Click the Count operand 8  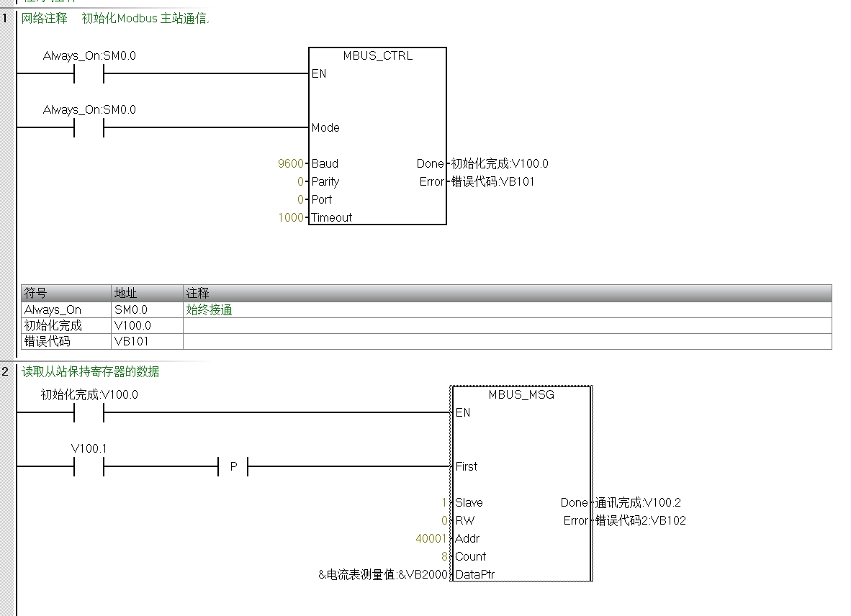point(444,556)
